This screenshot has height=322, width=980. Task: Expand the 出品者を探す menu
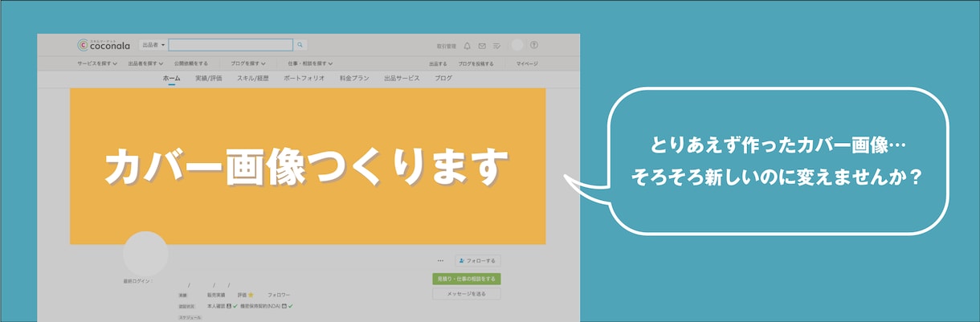[146, 63]
